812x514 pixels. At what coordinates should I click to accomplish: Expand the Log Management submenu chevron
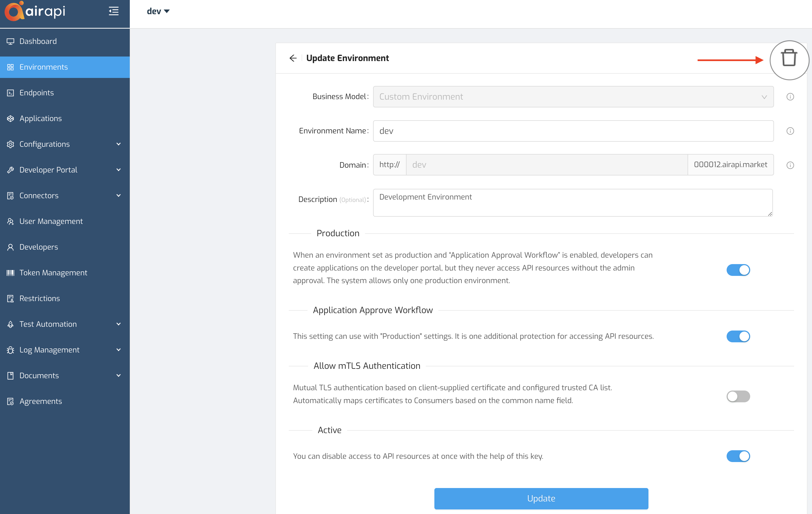(x=118, y=350)
